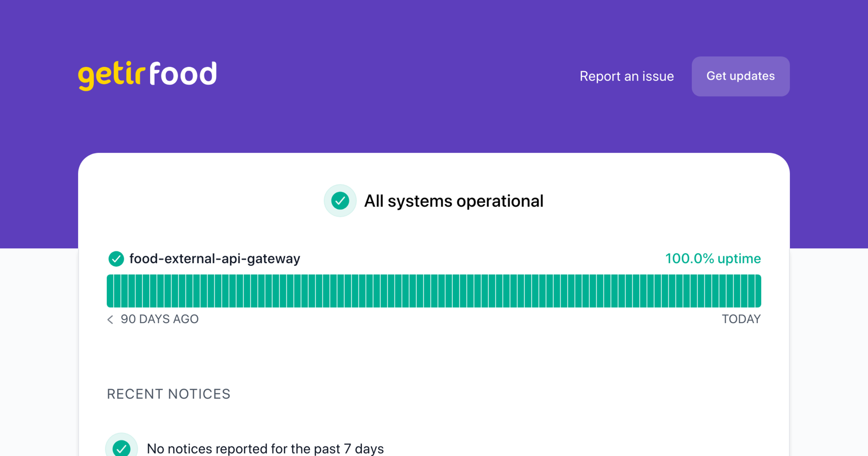
Task: Click the status check icon beside food-external-api-gateway
Action: click(x=116, y=258)
